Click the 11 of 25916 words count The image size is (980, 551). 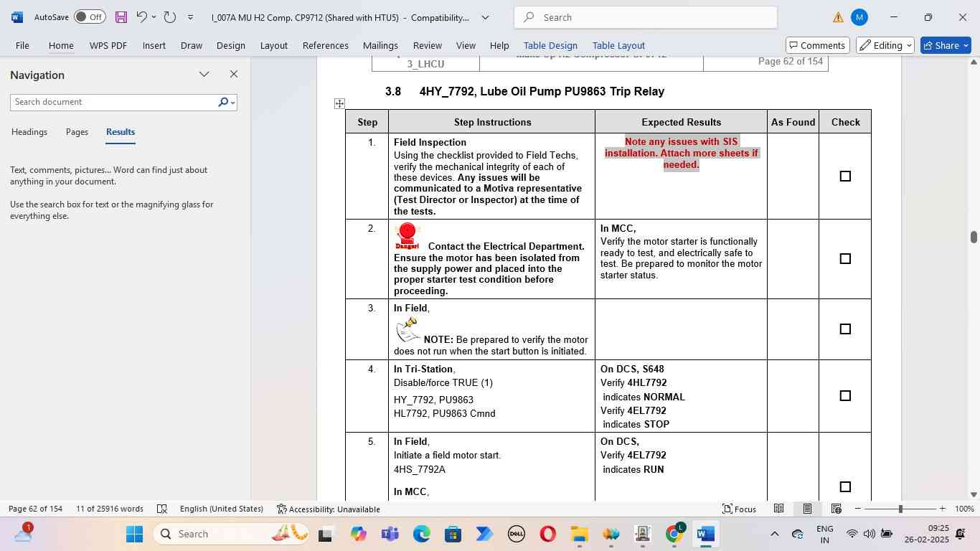pyautogui.click(x=110, y=509)
